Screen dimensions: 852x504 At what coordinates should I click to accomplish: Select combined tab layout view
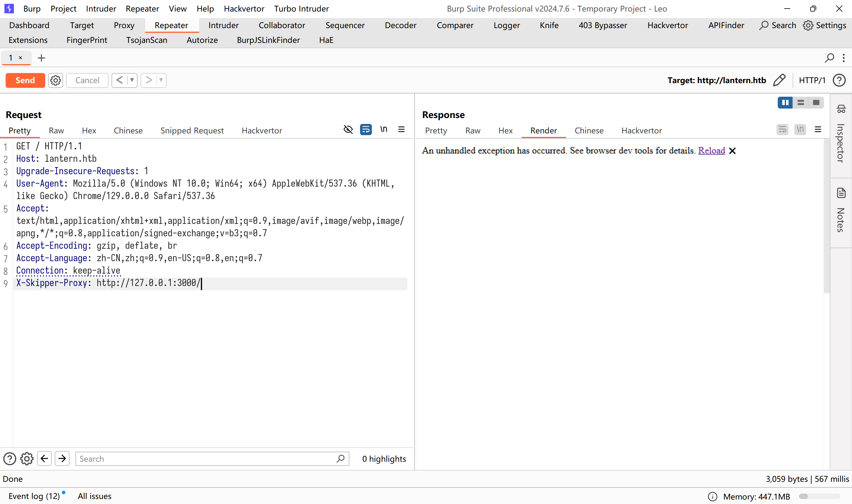(816, 103)
